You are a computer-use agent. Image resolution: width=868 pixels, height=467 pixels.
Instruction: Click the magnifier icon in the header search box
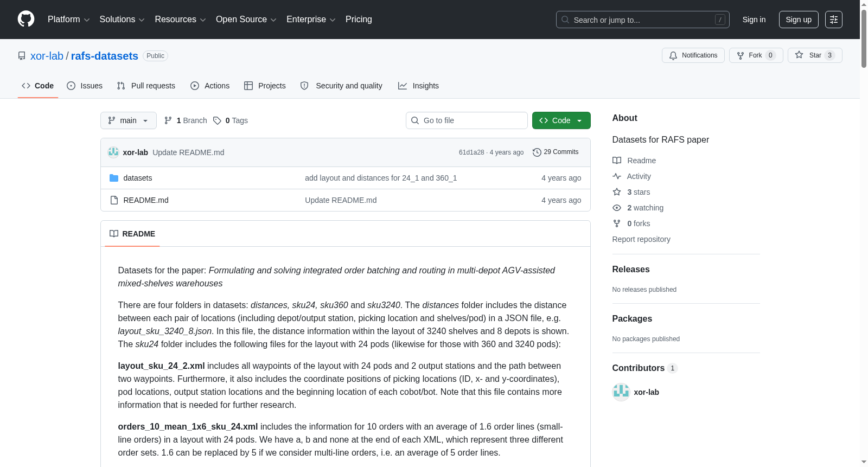[x=565, y=20]
